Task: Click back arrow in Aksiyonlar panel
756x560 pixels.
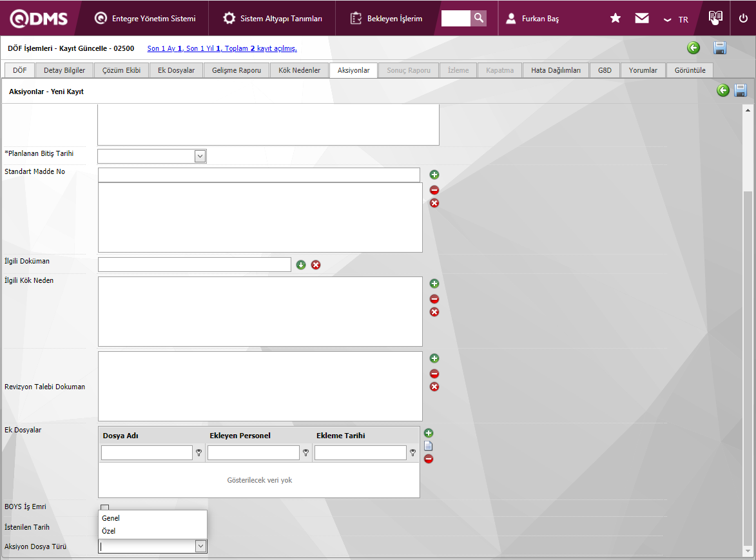Action: coord(722,90)
